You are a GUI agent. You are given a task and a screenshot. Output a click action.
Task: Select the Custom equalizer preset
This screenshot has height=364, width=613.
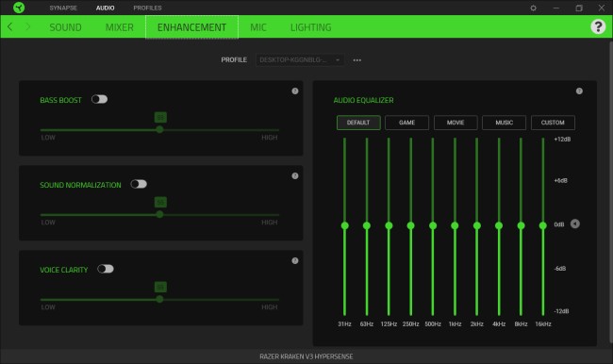(x=553, y=123)
